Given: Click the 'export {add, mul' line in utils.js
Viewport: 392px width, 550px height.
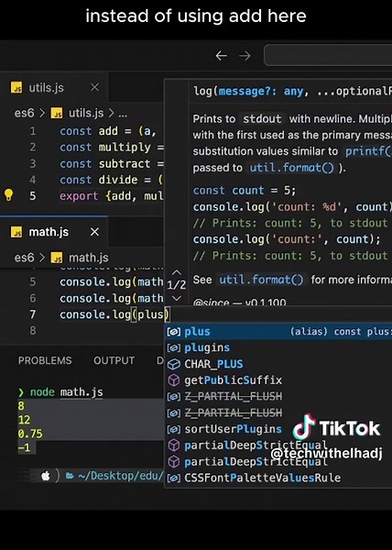Looking at the screenshot, I should coord(111,196).
